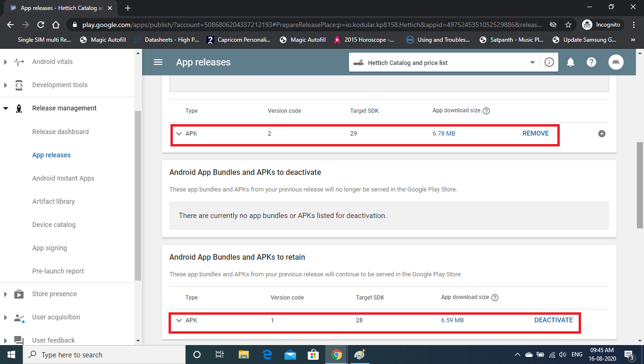Remove the version 2 APK

coord(536,134)
